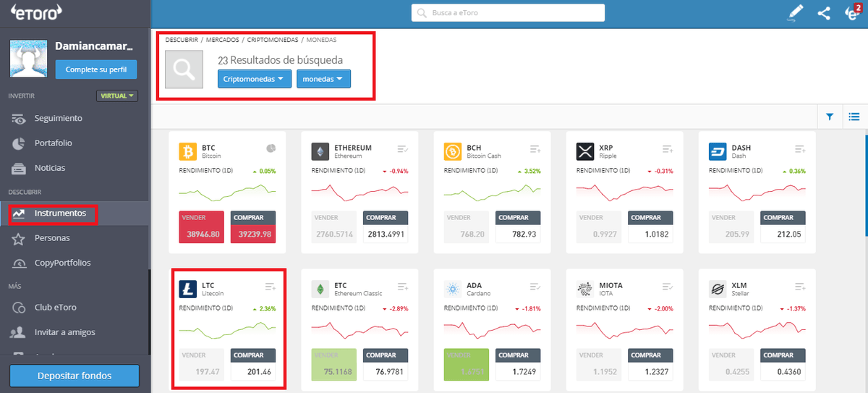Image resolution: width=868 pixels, height=393 pixels.
Task: Click the Ripple XRP logo icon
Action: [x=585, y=151]
